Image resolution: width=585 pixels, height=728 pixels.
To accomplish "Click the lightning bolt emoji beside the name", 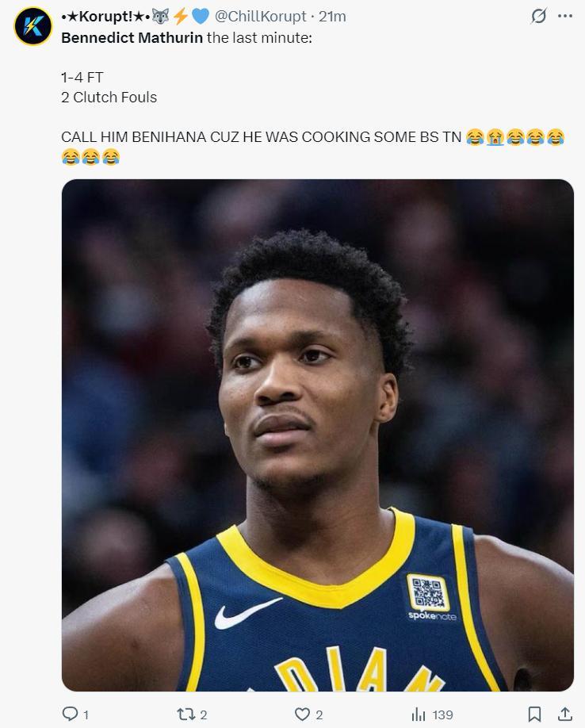I will coord(181,16).
